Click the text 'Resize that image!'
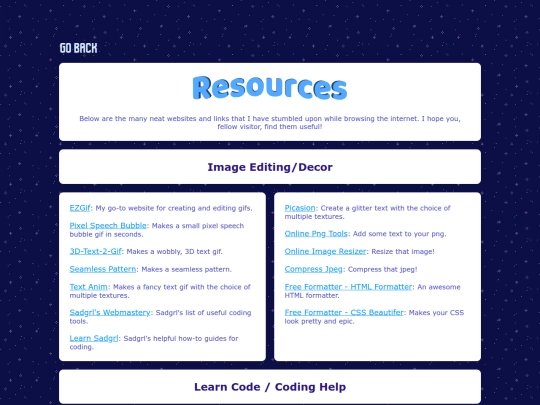The width and height of the screenshot is (540, 405). coord(403,252)
